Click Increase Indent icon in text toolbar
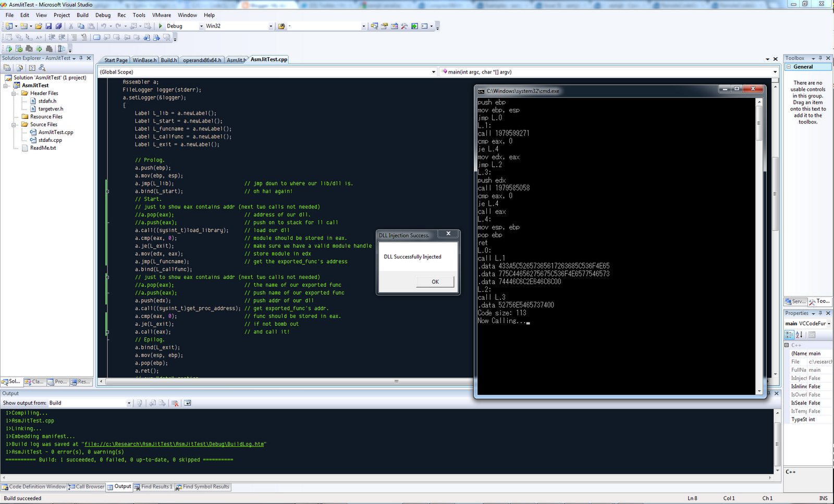The height and width of the screenshot is (504, 834). click(62, 38)
